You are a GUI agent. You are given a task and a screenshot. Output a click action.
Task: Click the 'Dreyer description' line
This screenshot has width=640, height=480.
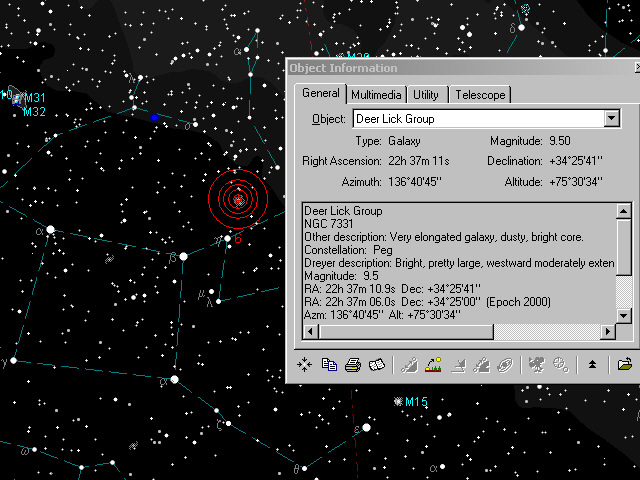click(459, 263)
